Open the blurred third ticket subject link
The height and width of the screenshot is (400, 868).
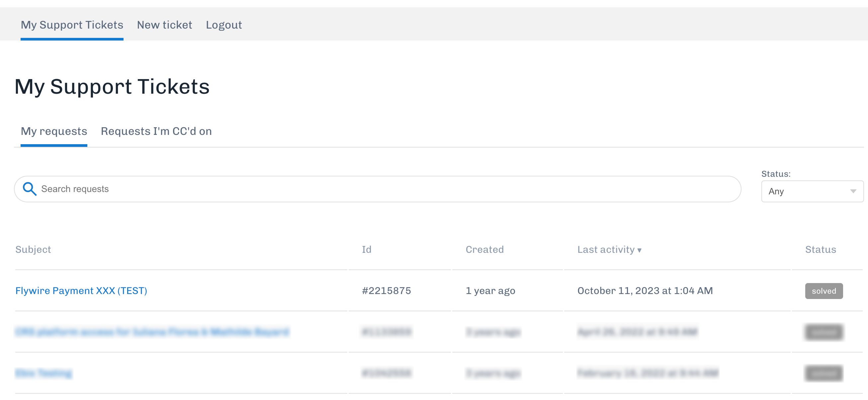click(x=44, y=373)
